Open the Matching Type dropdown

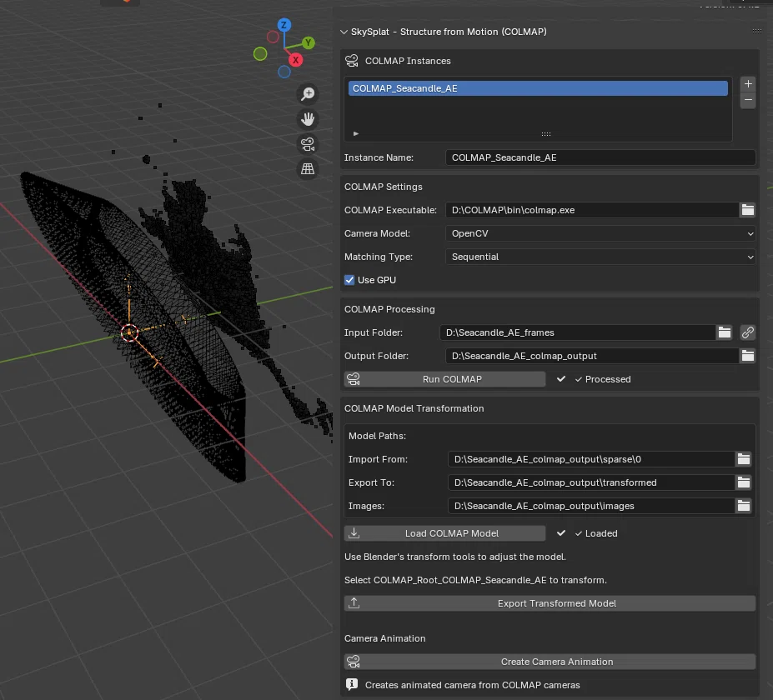[600, 257]
